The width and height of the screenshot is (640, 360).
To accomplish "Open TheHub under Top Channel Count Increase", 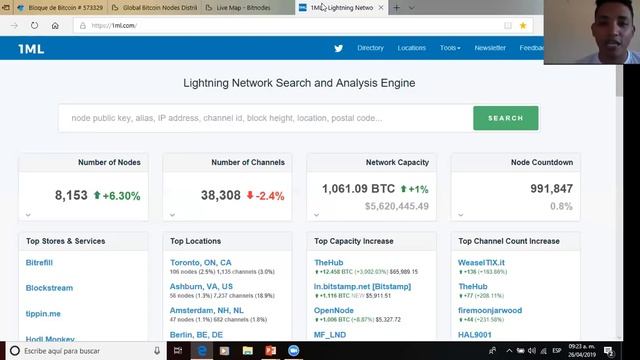I will tap(473, 286).
